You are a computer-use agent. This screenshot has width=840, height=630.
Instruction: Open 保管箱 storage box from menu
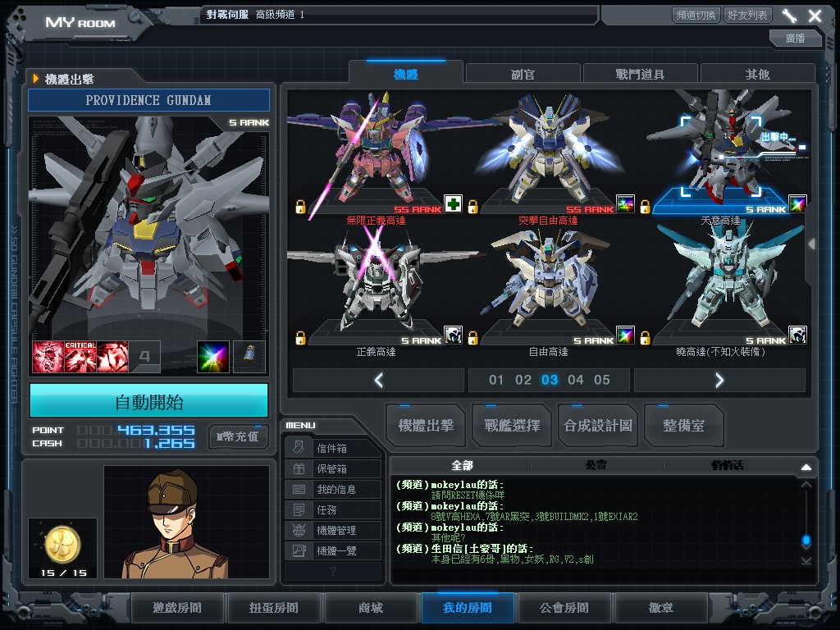point(333,468)
